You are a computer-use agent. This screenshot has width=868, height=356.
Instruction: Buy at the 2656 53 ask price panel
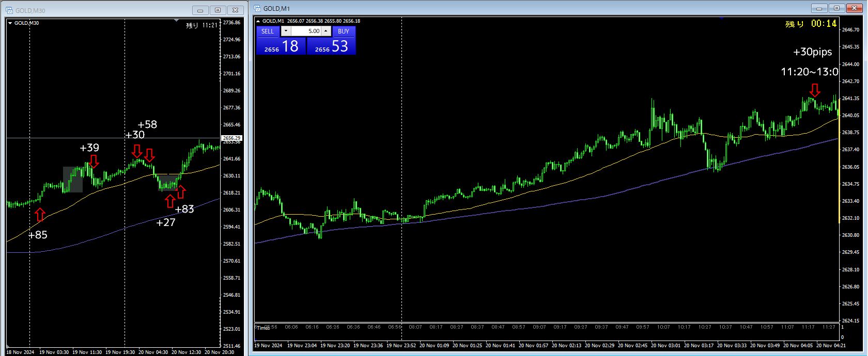[331, 46]
